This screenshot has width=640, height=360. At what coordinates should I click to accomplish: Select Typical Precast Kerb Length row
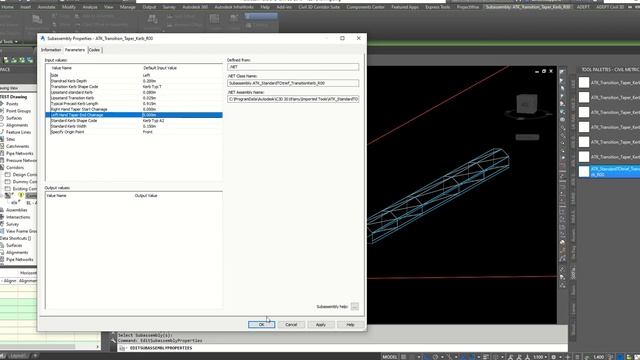pyautogui.click(x=134, y=104)
